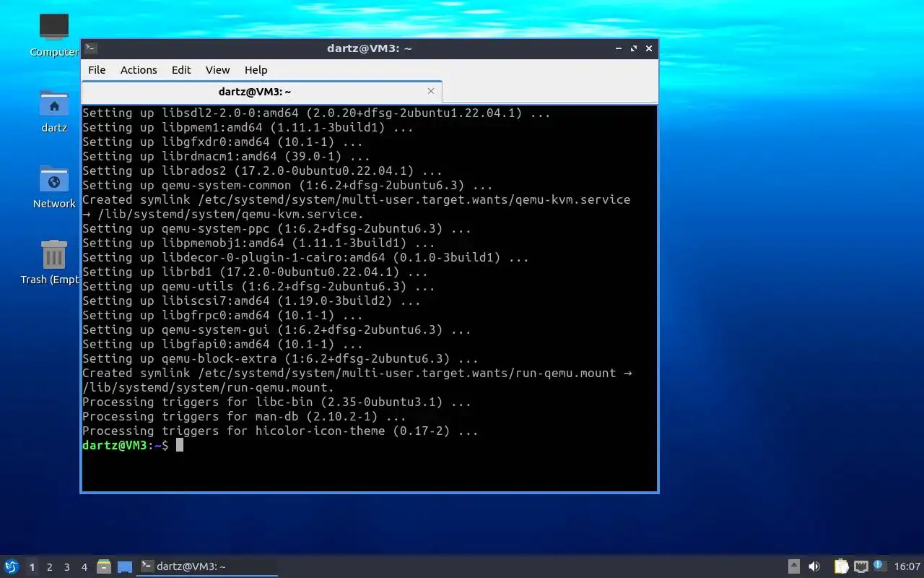Open the removable media eject tray icon

click(793, 566)
